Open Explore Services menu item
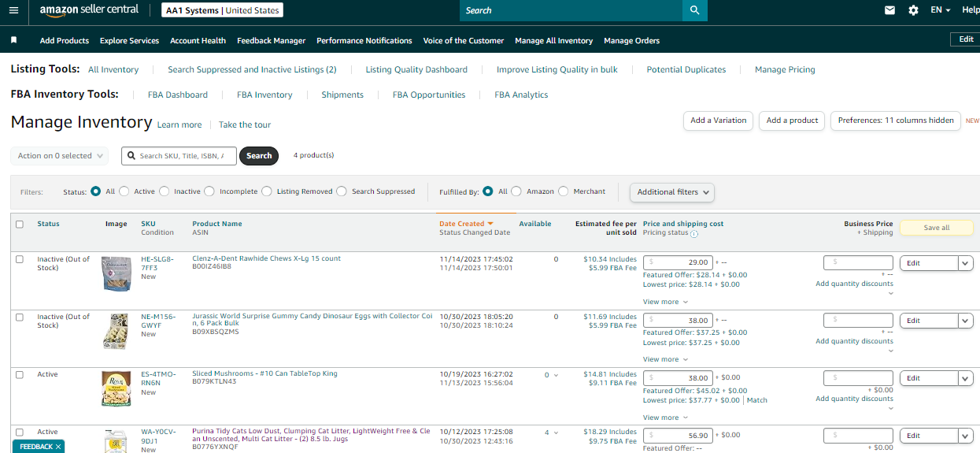980x453 pixels. (x=129, y=41)
